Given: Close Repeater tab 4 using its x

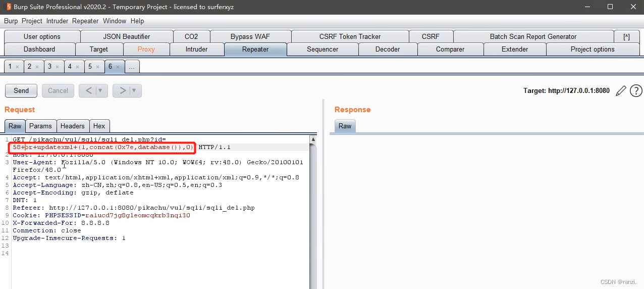Looking at the screenshot, I should click(78, 67).
